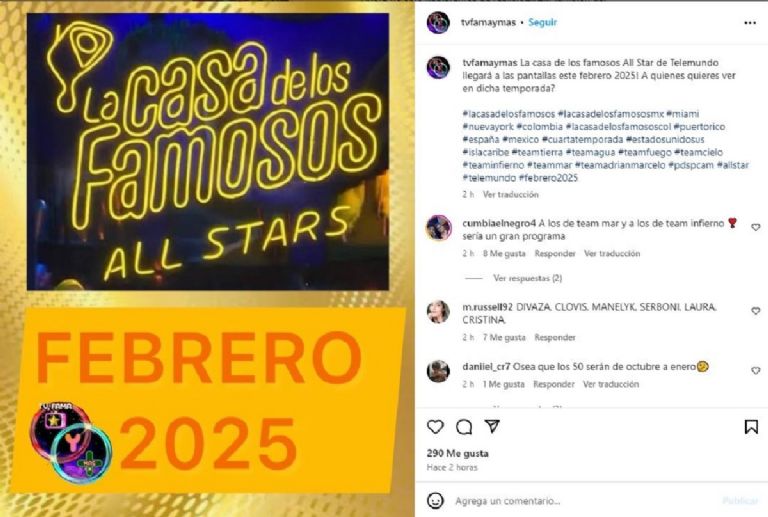Like m.russell92's comment
This screenshot has height=517, width=768.
[x=756, y=311]
